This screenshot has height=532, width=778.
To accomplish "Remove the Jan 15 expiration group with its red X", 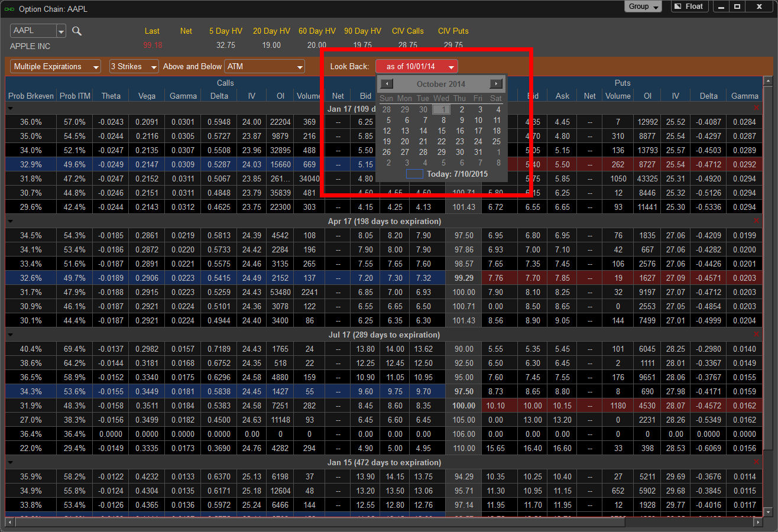I will [x=756, y=462].
